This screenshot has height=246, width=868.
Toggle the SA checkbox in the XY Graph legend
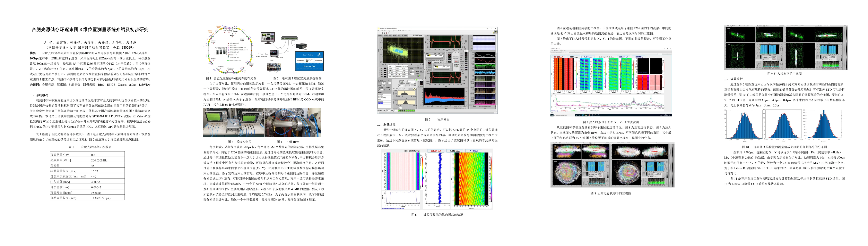coord(379,68)
